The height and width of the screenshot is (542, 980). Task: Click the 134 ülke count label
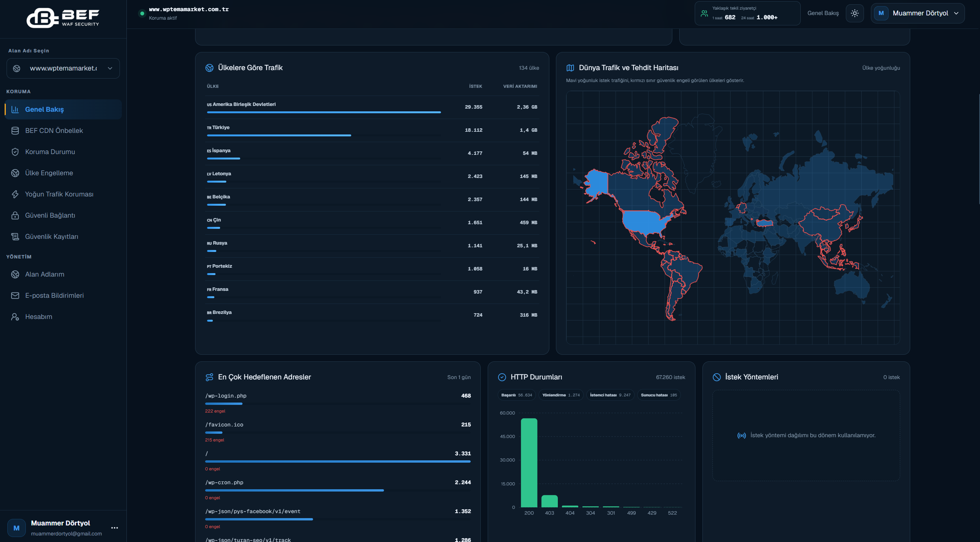click(529, 68)
